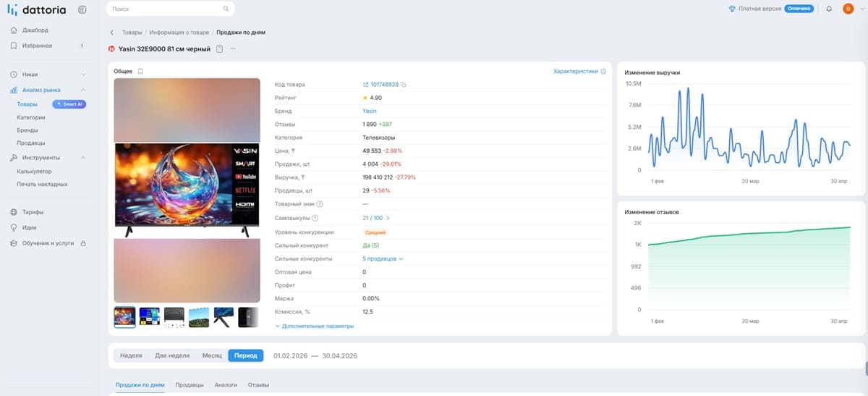Open Калькулятор tool
This screenshot has height=396, width=868.
tap(34, 172)
